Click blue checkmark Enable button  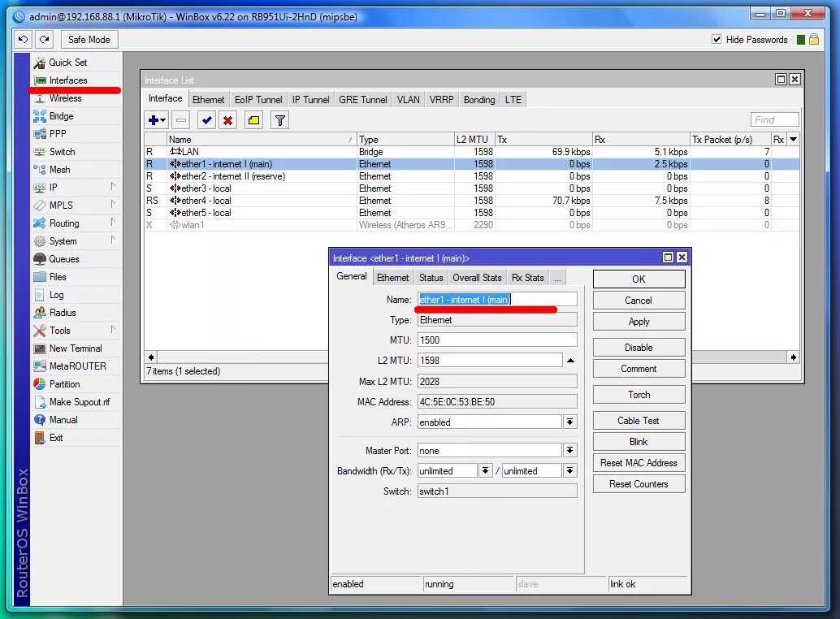[x=207, y=120]
